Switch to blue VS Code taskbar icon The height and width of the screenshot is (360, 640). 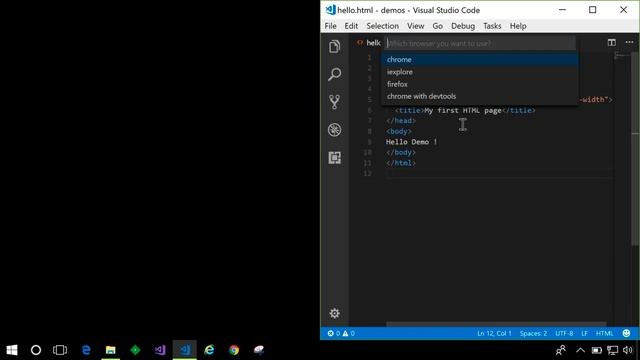184,350
